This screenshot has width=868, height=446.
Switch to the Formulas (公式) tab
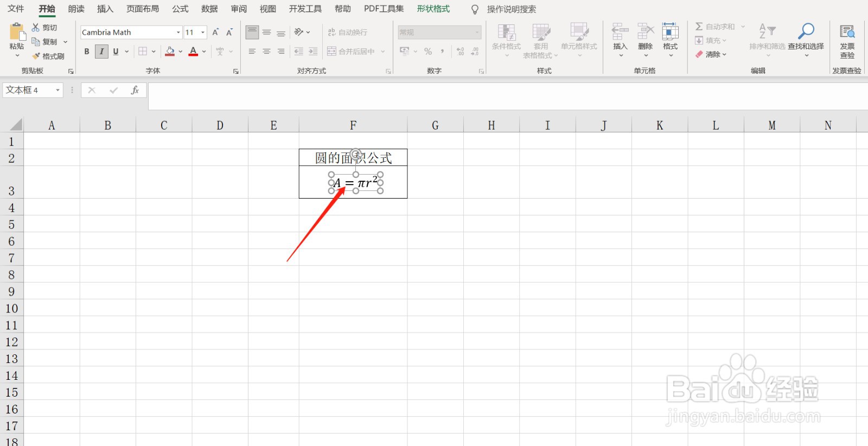tap(180, 9)
